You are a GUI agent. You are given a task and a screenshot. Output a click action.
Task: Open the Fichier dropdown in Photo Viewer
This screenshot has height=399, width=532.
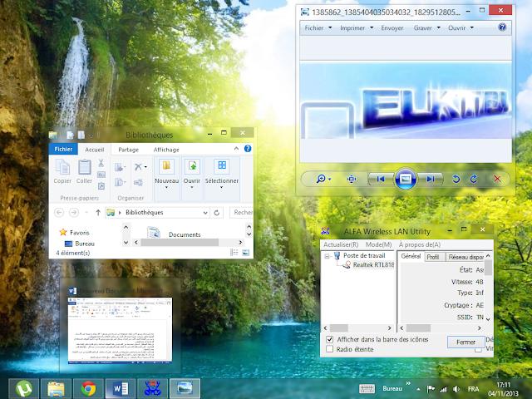[x=318, y=27]
